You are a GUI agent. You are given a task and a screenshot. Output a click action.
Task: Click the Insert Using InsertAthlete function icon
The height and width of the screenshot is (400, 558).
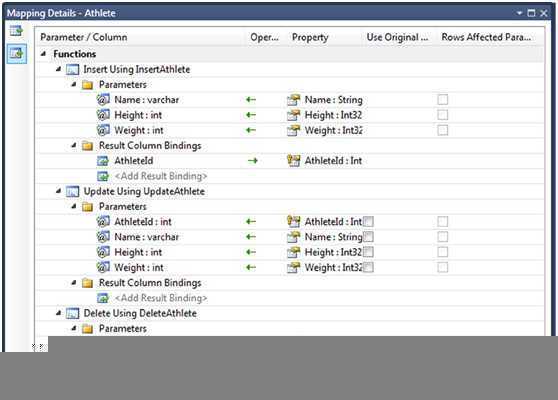click(x=73, y=69)
